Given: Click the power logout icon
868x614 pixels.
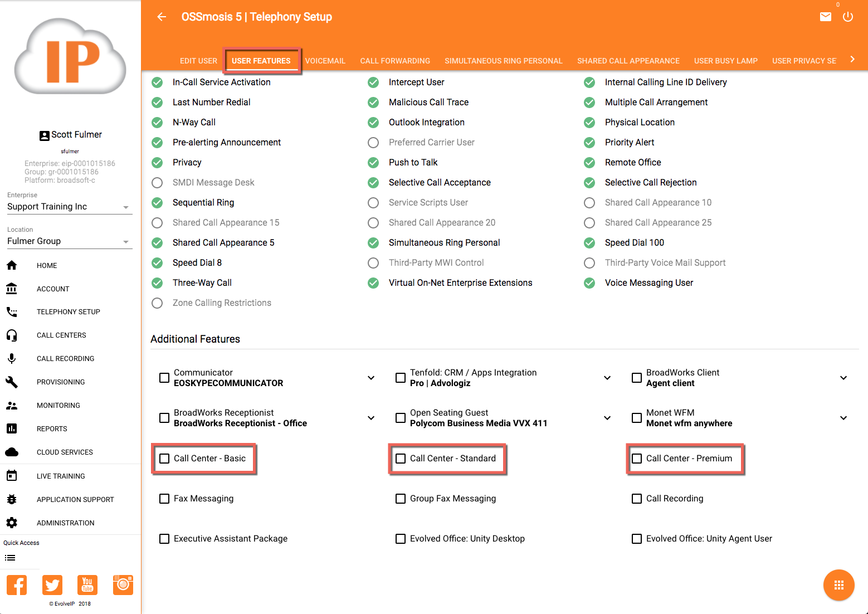Looking at the screenshot, I should 848,17.
